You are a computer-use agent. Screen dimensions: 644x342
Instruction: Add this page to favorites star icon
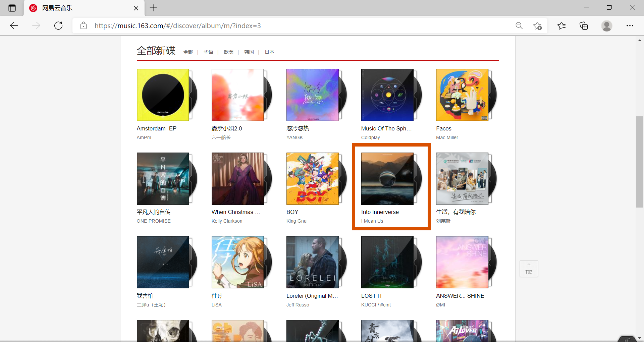pyautogui.click(x=537, y=26)
